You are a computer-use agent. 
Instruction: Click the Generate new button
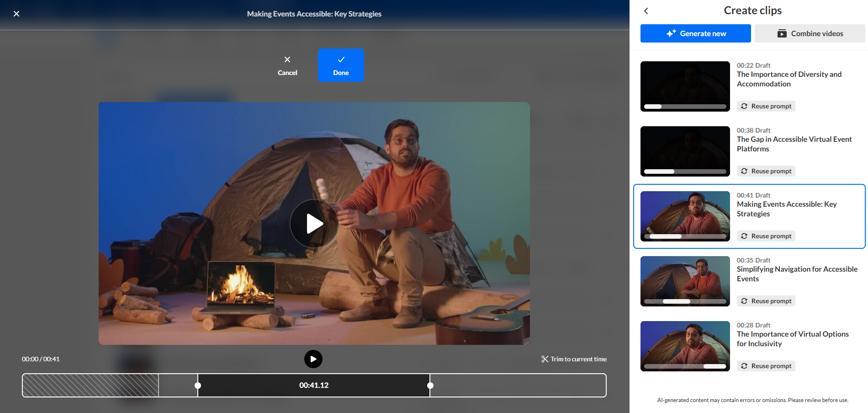click(x=695, y=33)
